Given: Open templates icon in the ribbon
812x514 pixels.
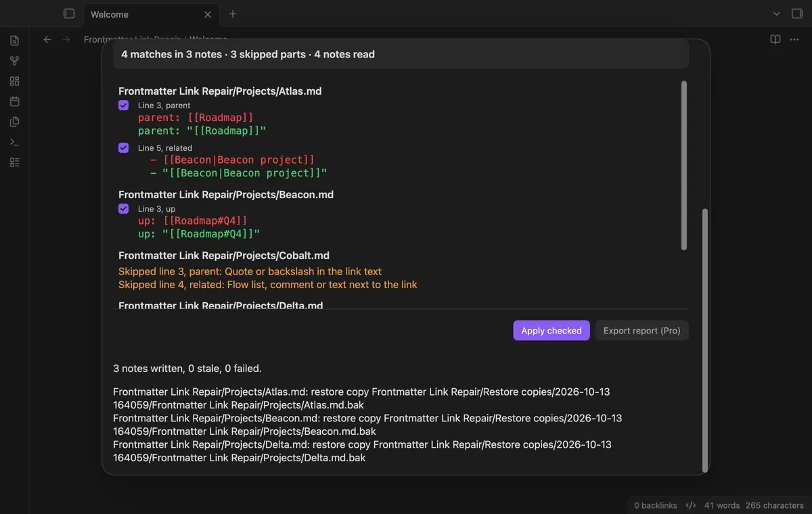Looking at the screenshot, I should click(15, 122).
